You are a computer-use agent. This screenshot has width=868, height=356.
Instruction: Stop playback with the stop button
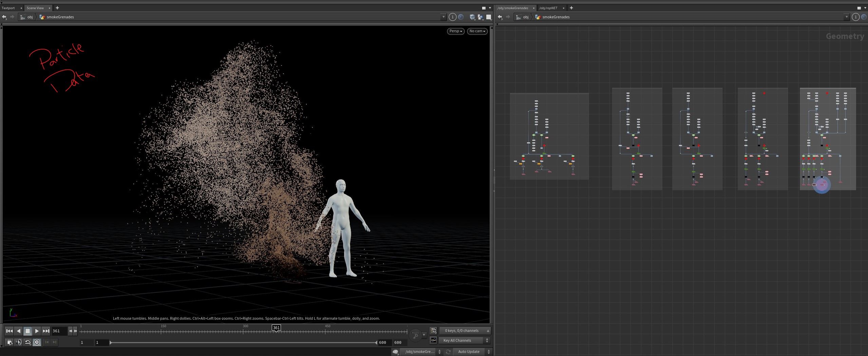click(x=28, y=331)
